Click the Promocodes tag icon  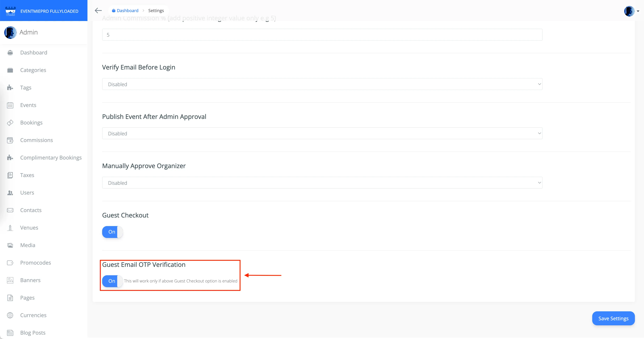(x=10, y=263)
